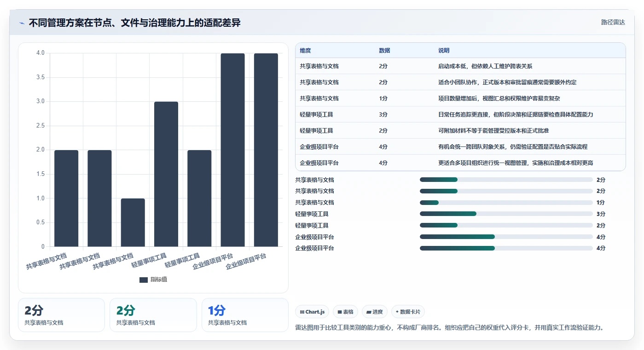Select the shortest chart bar at value 1.0
The width and height of the screenshot is (644, 350).
click(133, 222)
